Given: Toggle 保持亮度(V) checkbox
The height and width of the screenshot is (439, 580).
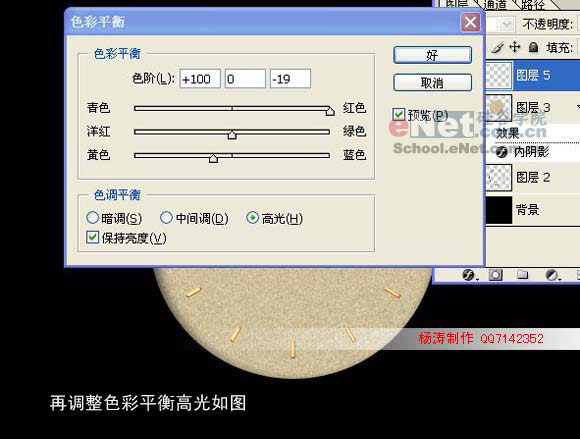Looking at the screenshot, I should 92,237.
